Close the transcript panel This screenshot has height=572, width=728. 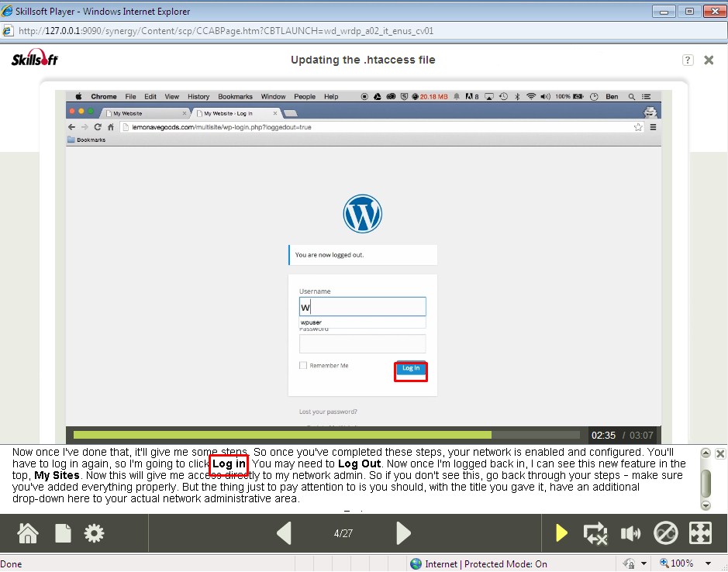(720, 453)
